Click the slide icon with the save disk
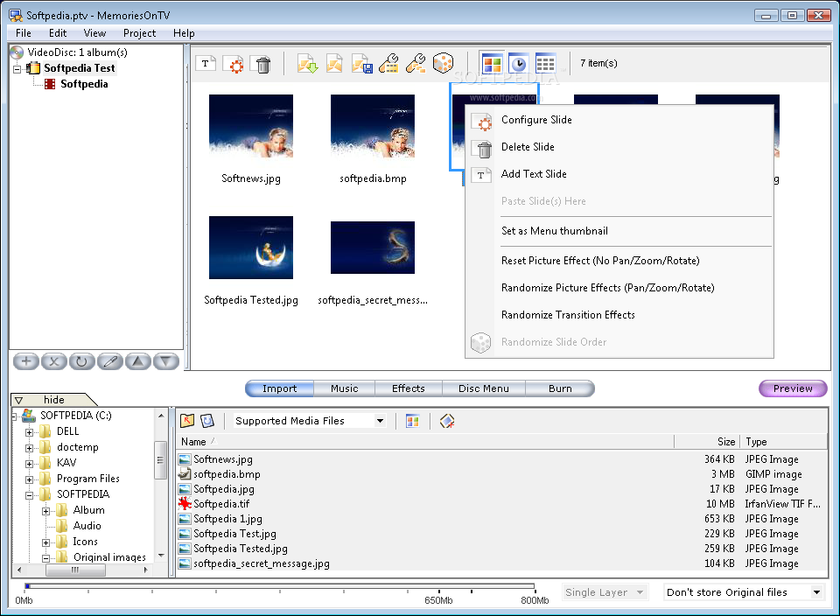This screenshot has width=840, height=616. [x=361, y=64]
